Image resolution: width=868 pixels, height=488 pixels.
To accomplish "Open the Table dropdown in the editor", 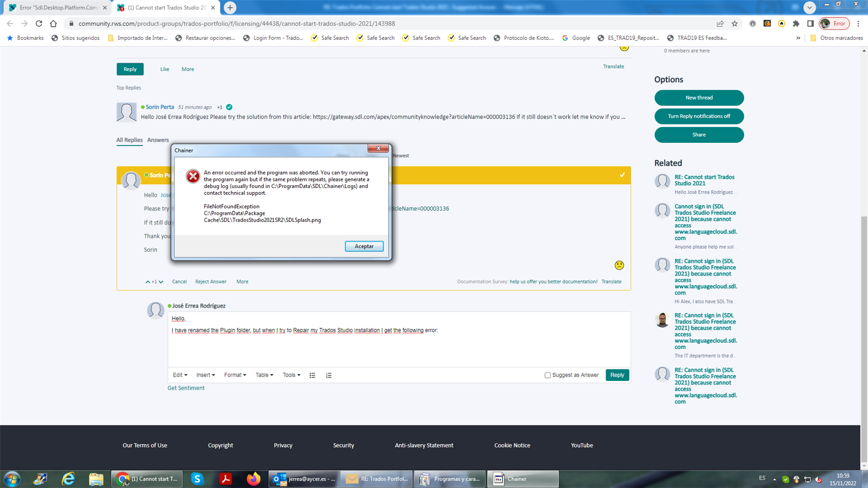I will coord(263,375).
